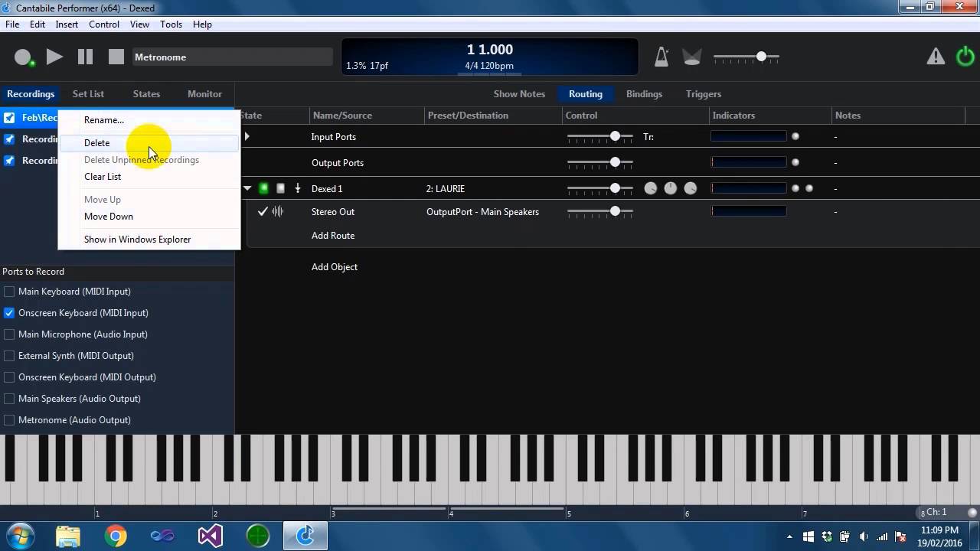This screenshot has width=980, height=551.
Task: Open Visual Studio from the taskbar
Action: 210,536
